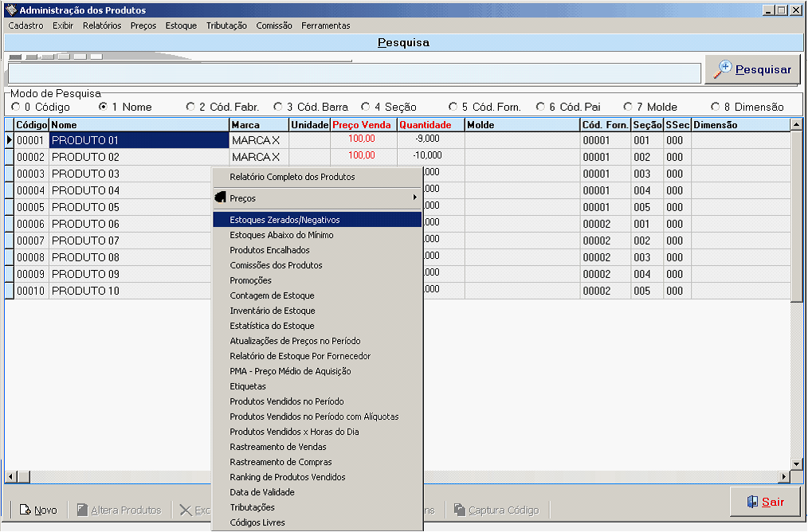Open Estoques Zerados/Negativos report
Viewport: 808px width, 532px height.
[x=284, y=220]
